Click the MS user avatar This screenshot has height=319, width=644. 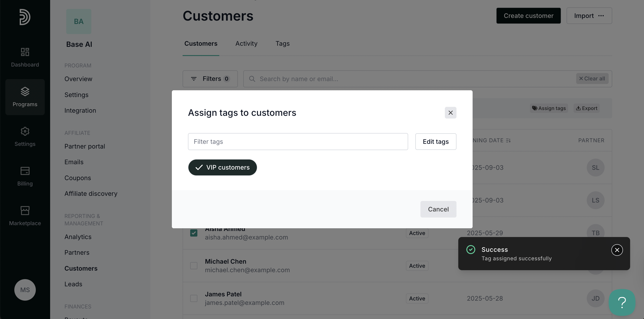click(x=25, y=290)
